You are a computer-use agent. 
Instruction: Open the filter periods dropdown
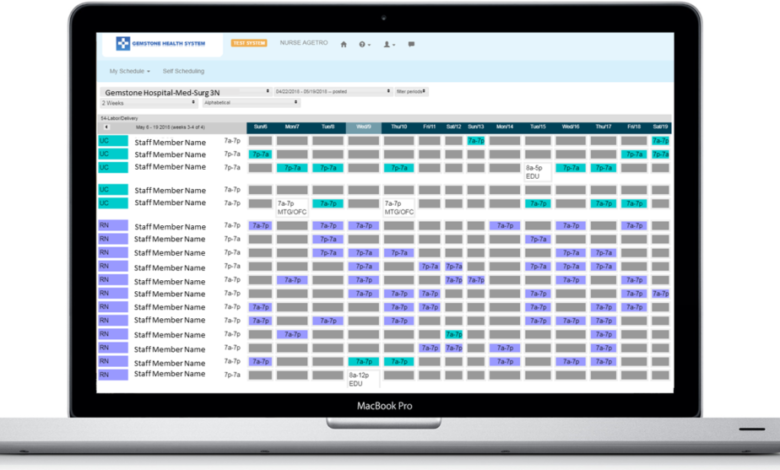(411, 91)
